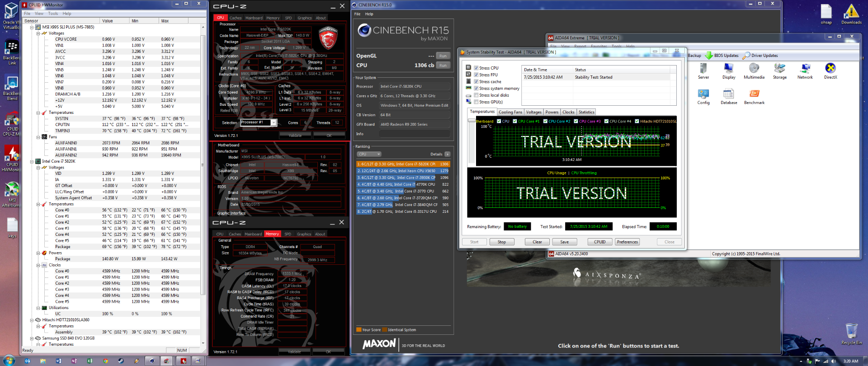Collapse the Clocks node in HWMonitor

tap(38, 265)
